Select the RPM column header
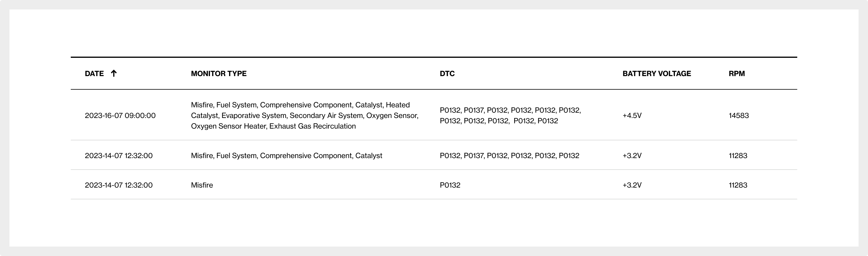The height and width of the screenshot is (256, 868). (x=737, y=74)
